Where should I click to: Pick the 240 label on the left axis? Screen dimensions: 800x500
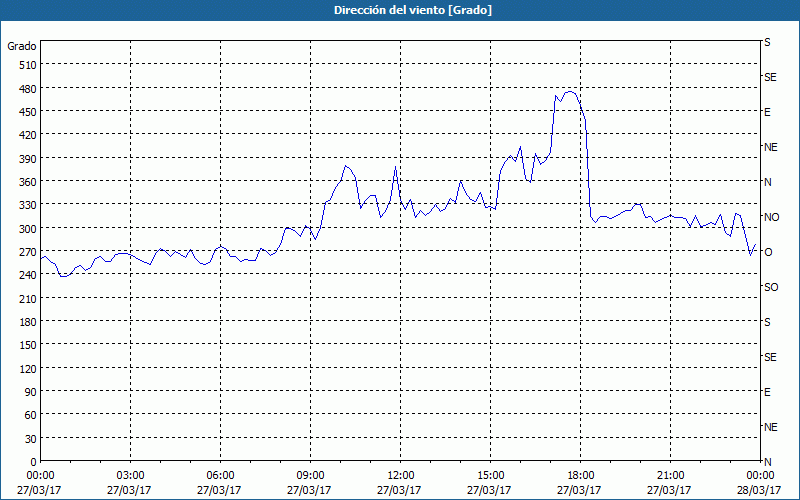[x=29, y=276]
